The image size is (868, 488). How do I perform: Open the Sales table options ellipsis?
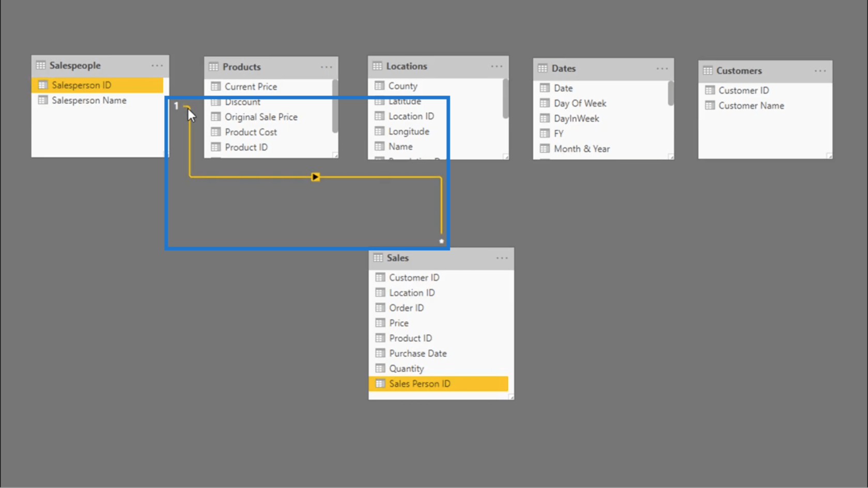502,258
